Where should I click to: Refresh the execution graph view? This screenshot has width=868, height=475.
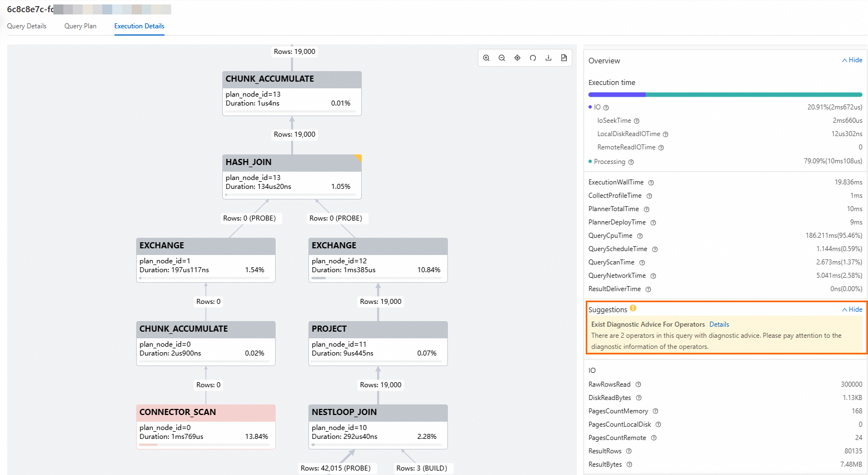(533, 58)
